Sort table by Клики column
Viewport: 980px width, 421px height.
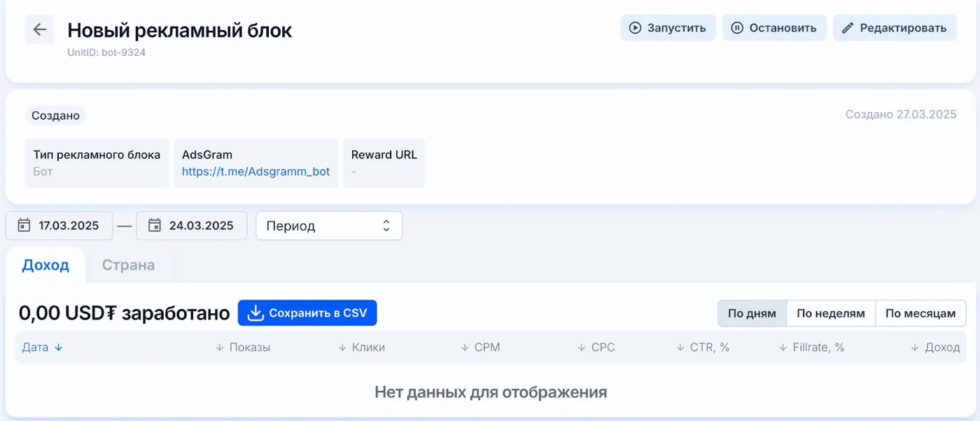[x=361, y=348]
